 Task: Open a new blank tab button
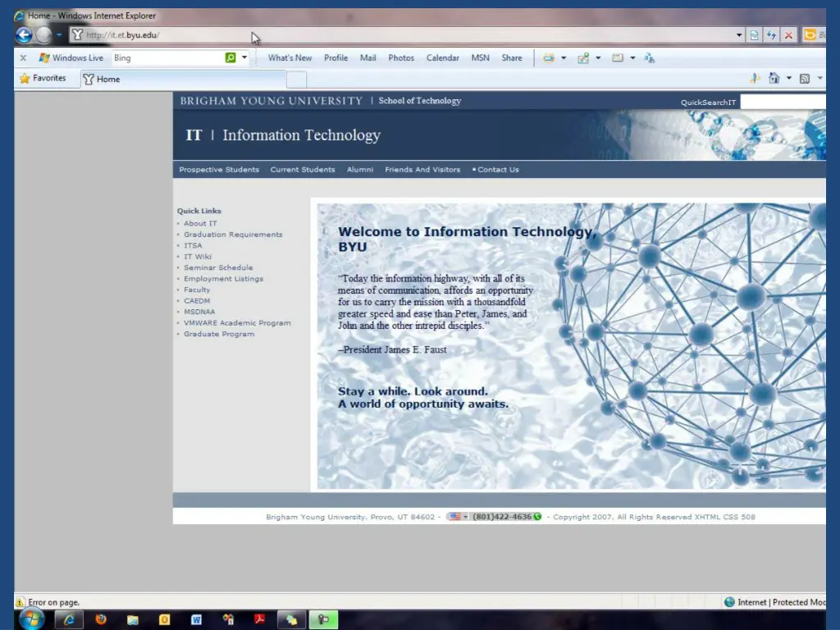(x=296, y=80)
